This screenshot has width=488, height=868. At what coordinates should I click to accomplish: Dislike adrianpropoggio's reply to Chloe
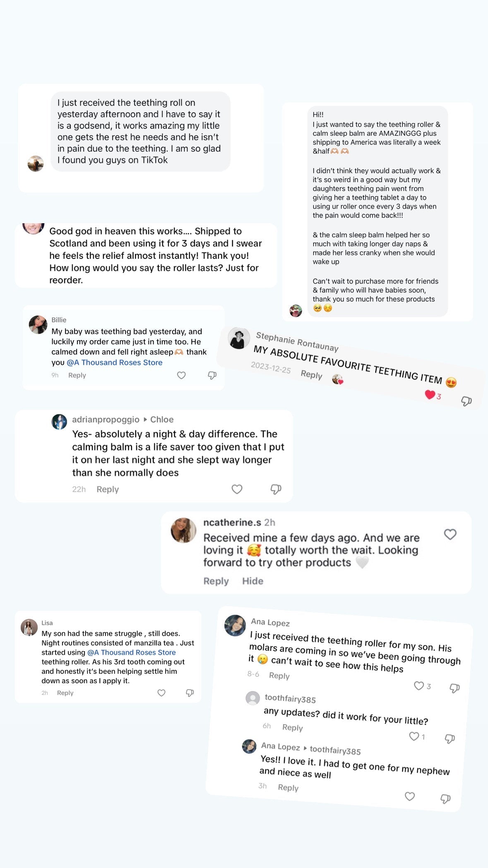(276, 489)
